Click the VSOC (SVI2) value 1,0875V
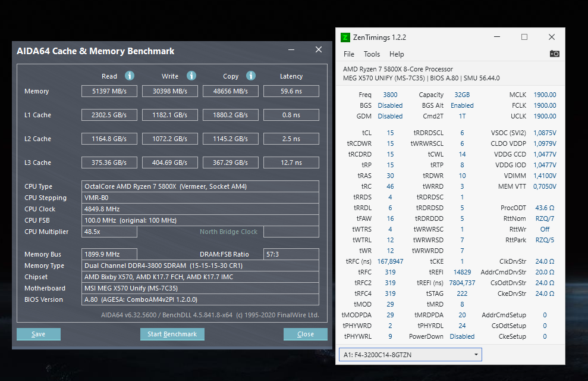 coord(545,133)
